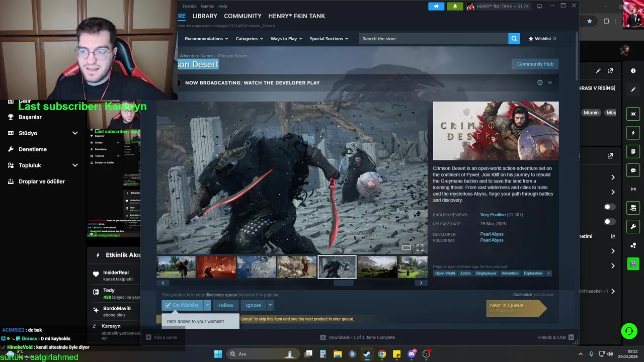Viewport: 644px width, 362px height.
Task: Click the Follow button
Action: pos(225,305)
